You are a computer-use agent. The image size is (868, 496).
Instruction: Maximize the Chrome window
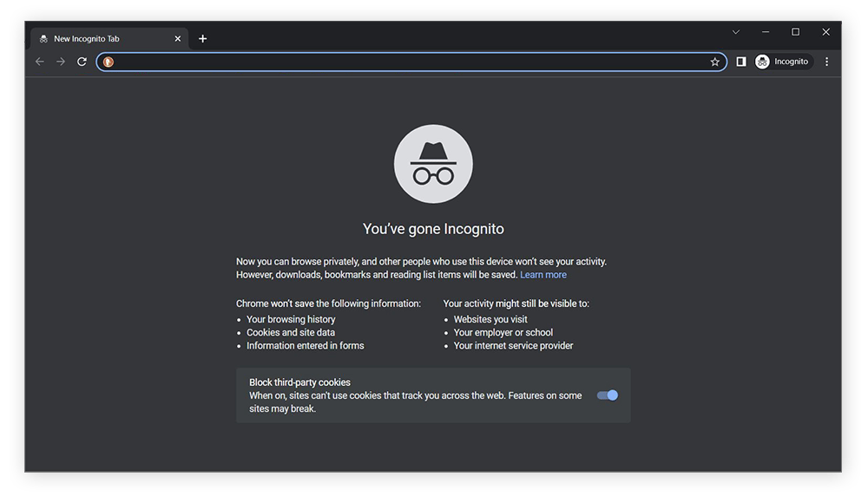point(795,32)
